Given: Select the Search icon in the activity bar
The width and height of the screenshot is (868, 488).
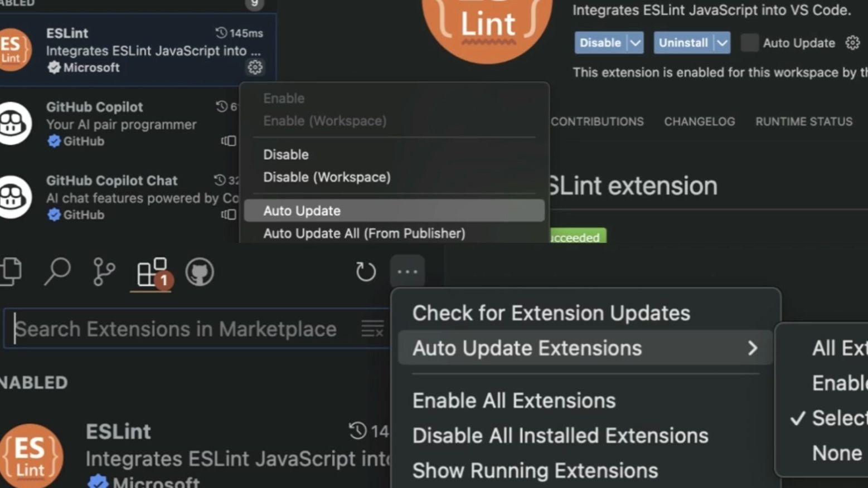Looking at the screenshot, I should [56, 271].
